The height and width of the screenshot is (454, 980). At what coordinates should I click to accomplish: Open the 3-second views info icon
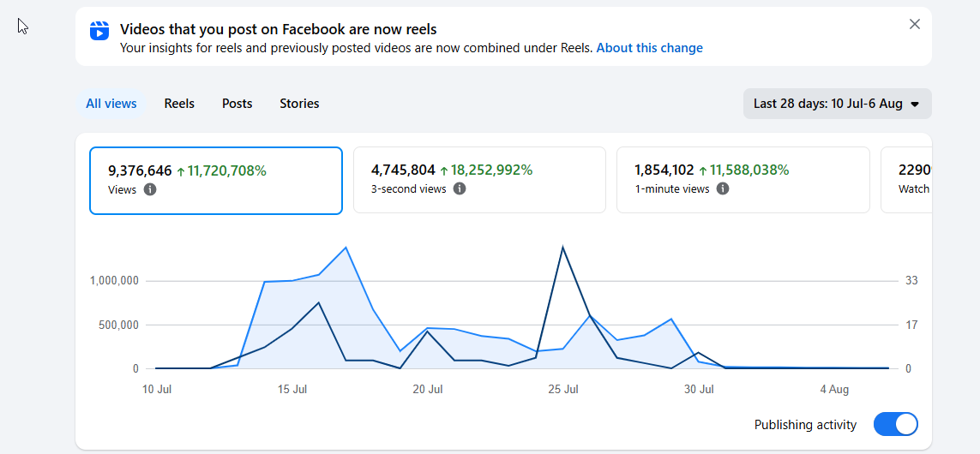click(x=460, y=188)
